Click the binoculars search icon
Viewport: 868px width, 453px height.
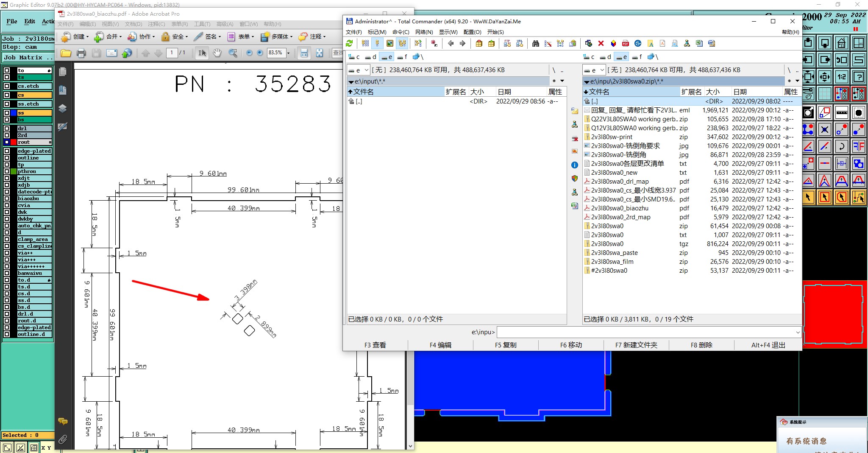pos(536,43)
